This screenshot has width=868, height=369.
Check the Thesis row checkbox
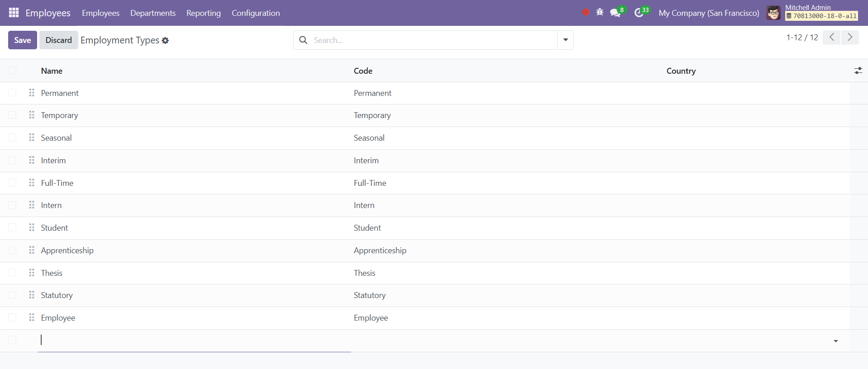(12, 273)
